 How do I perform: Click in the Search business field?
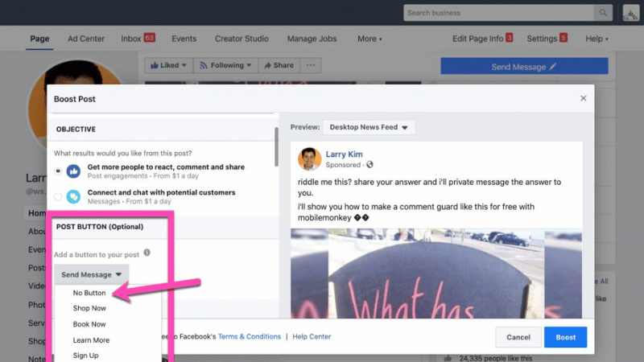[x=498, y=13]
